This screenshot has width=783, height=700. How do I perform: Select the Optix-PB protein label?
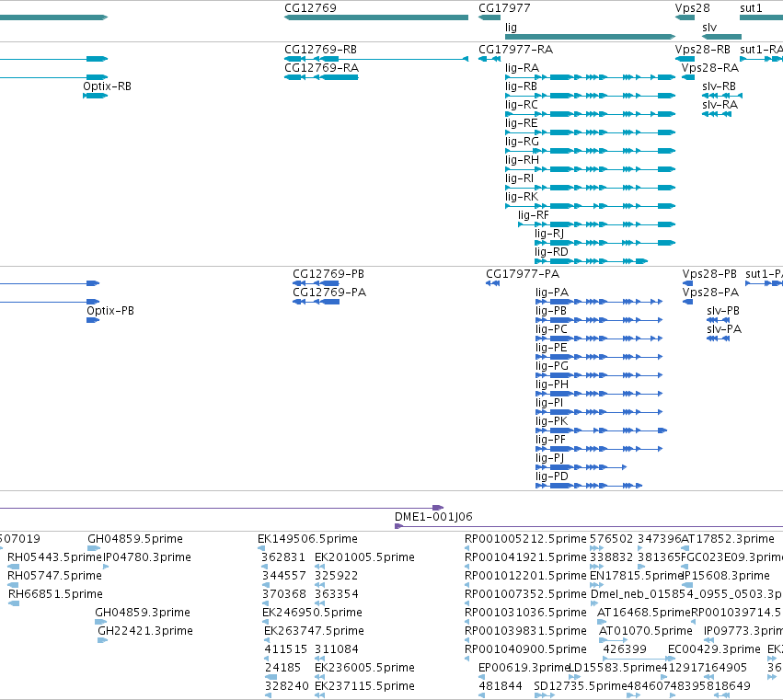pyautogui.click(x=109, y=311)
